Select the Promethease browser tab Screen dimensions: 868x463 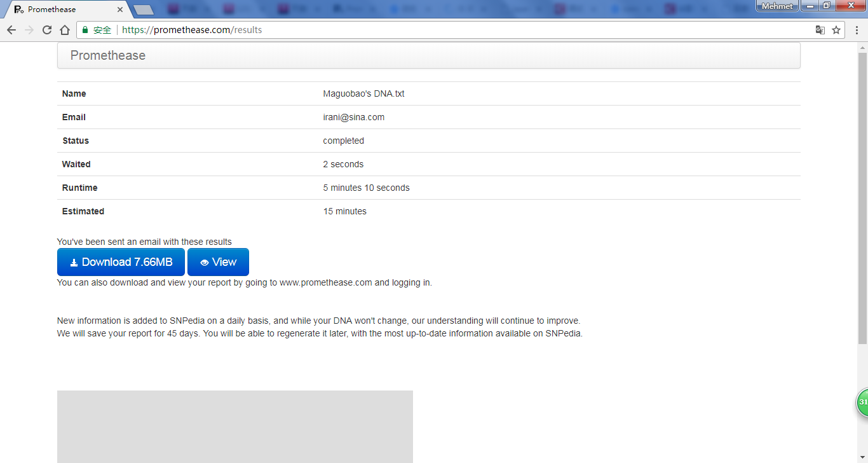[x=67, y=10]
